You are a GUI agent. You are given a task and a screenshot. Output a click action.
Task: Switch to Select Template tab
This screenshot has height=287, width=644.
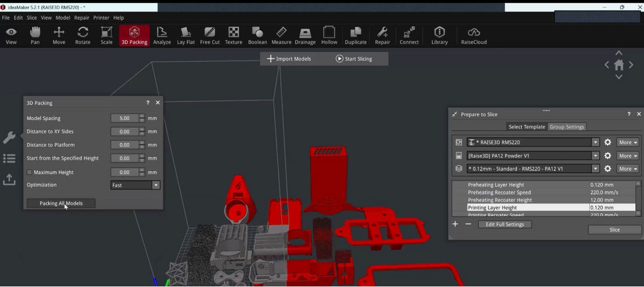point(526,127)
